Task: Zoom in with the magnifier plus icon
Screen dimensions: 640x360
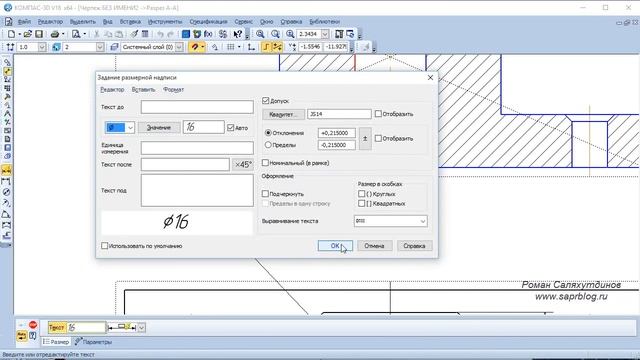Action: click(290, 34)
